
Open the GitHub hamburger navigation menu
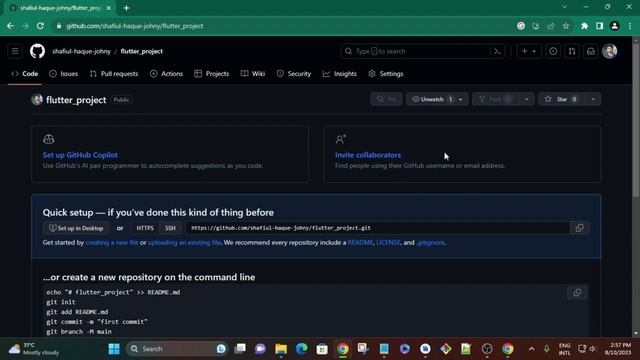pos(15,51)
